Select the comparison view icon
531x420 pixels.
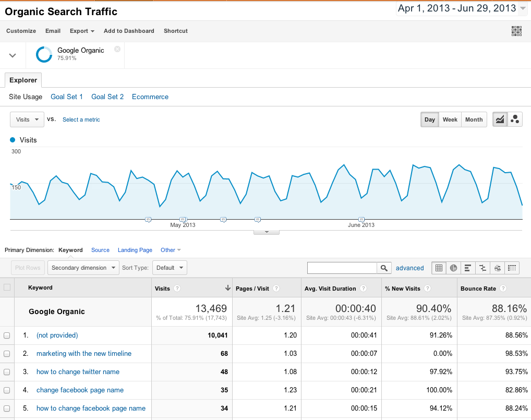click(x=482, y=268)
